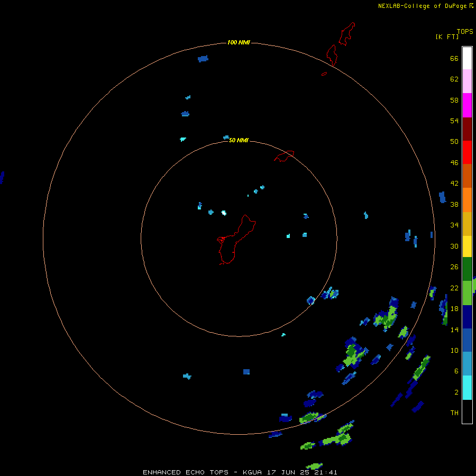Pick the orange swatch near 38
The height and width of the screenshot is (476, 476).
pyautogui.click(x=467, y=200)
